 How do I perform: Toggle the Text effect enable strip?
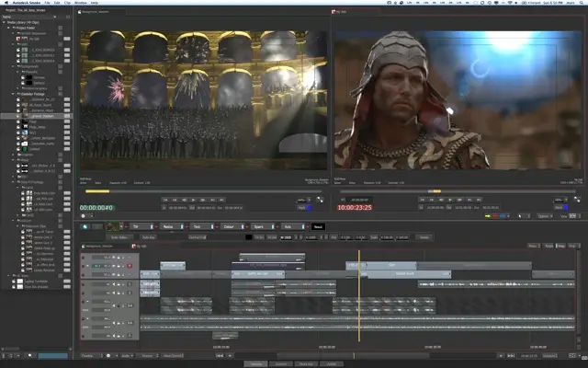point(212,226)
